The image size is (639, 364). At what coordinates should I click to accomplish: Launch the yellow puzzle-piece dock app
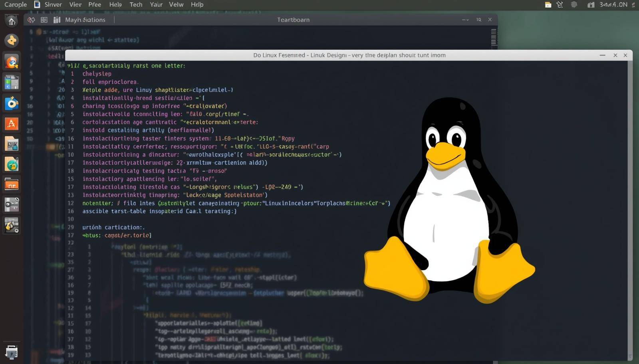click(12, 40)
